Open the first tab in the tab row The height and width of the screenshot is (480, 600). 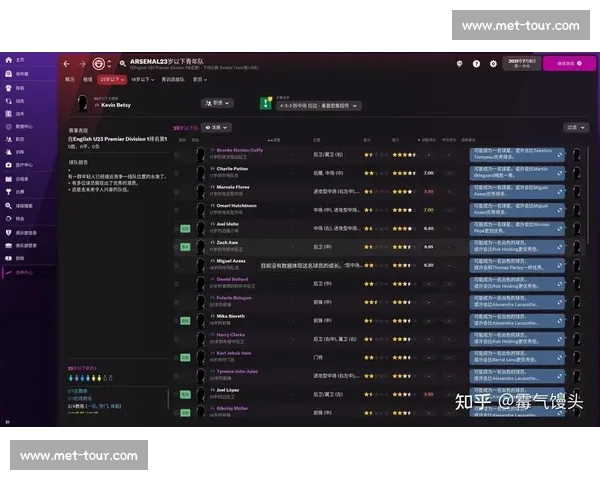click(70, 80)
